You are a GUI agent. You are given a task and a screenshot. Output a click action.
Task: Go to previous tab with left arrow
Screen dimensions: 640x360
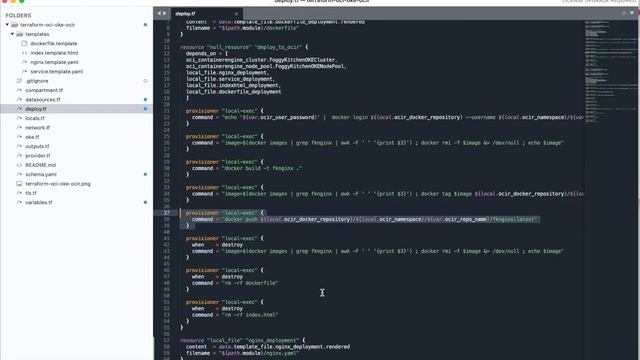[x=159, y=13]
